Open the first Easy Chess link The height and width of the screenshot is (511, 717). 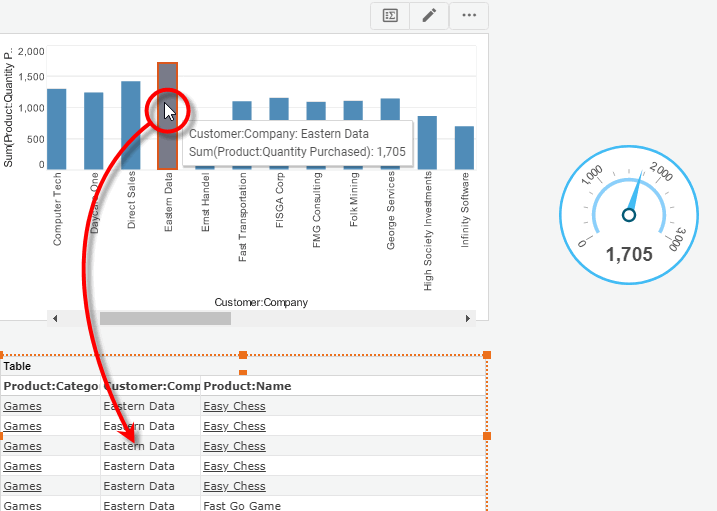point(234,406)
